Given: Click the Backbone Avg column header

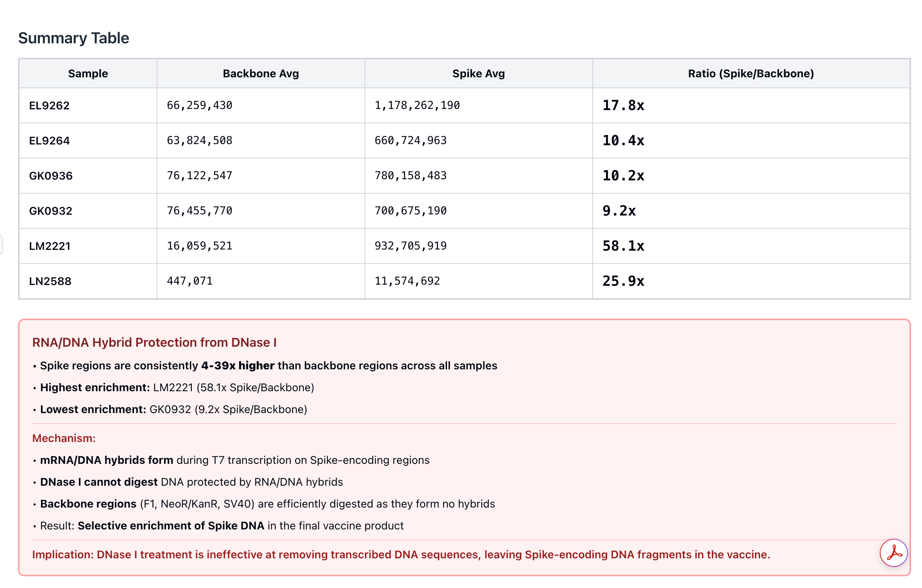Looking at the screenshot, I should 261,73.
